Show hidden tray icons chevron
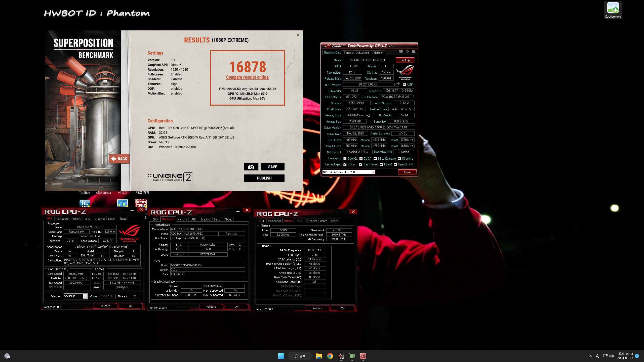 (x=590, y=356)
